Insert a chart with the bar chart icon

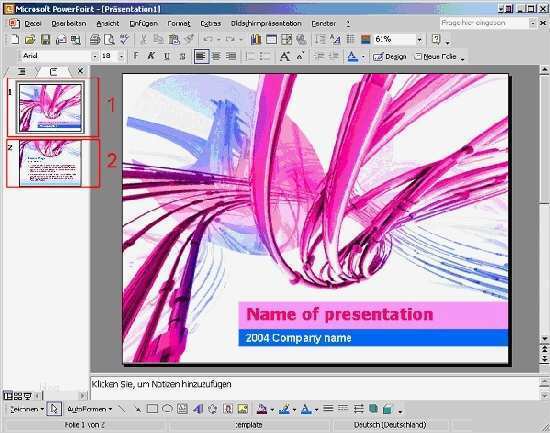click(x=256, y=39)
